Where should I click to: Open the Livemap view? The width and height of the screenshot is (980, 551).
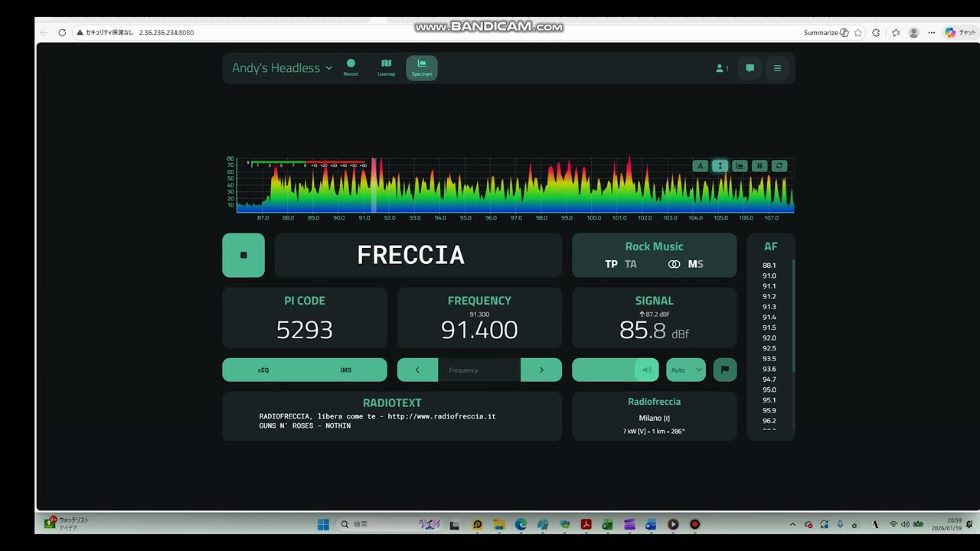[x=386, y=67]
